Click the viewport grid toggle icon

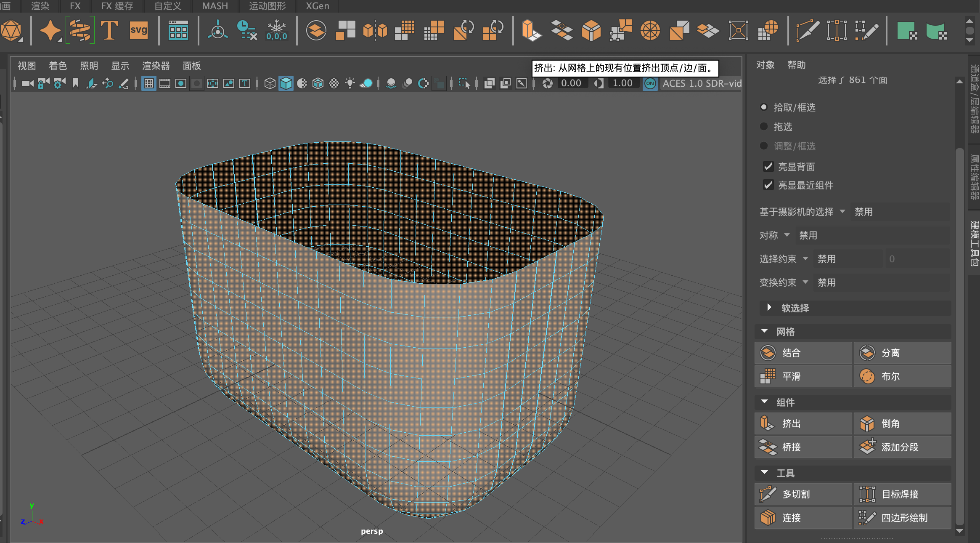coord(149,83)
